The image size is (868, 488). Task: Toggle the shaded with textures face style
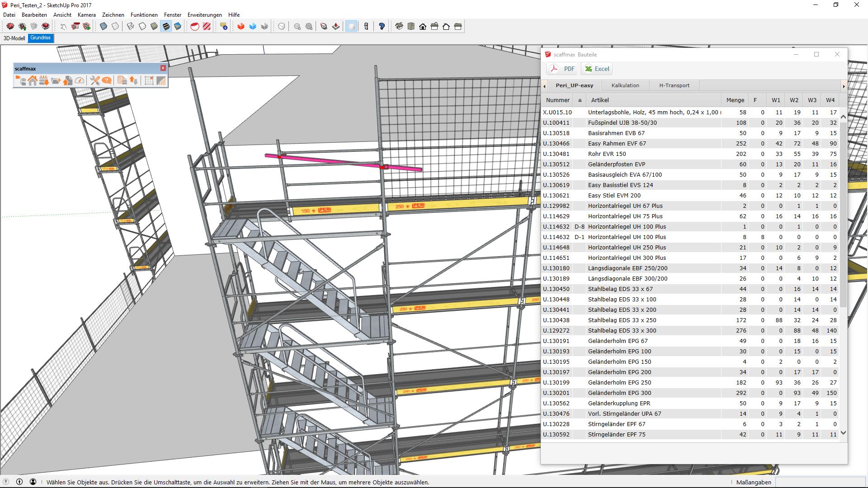[x=166, y=27]
